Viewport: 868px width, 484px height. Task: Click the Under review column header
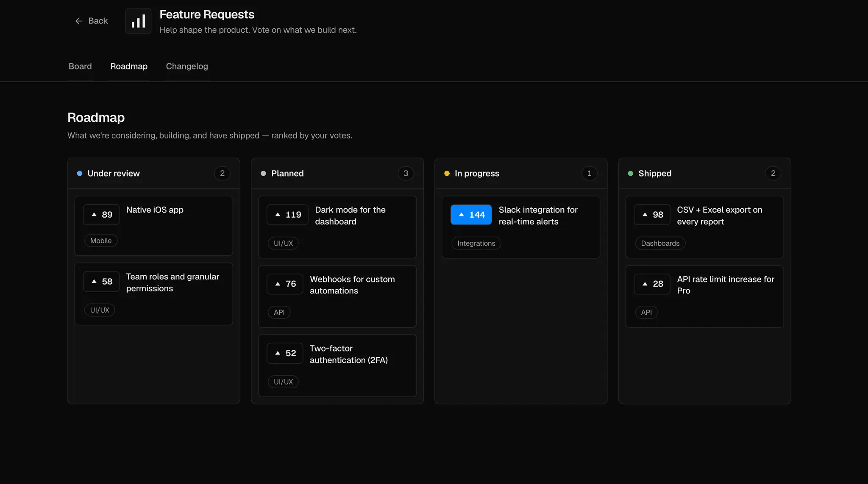[154, 174]
